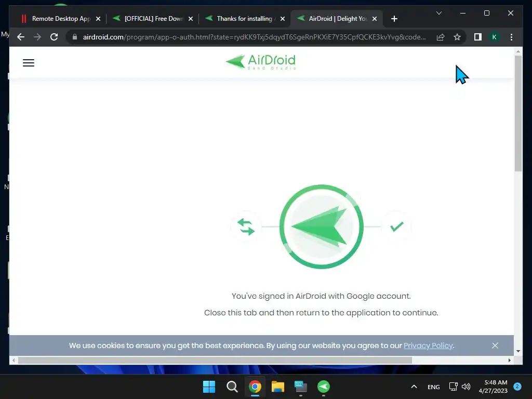Click the horizontal scrollbar thumb
The image size is (532, 399).
215,361
